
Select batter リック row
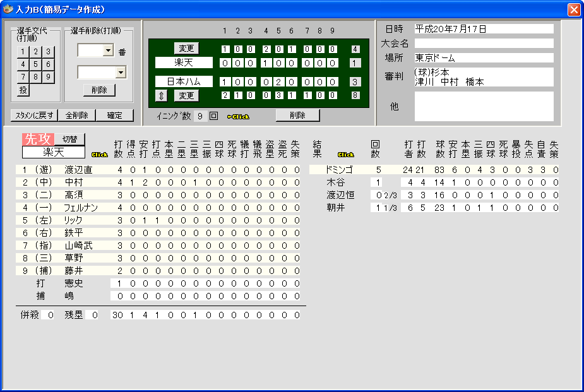158,220
